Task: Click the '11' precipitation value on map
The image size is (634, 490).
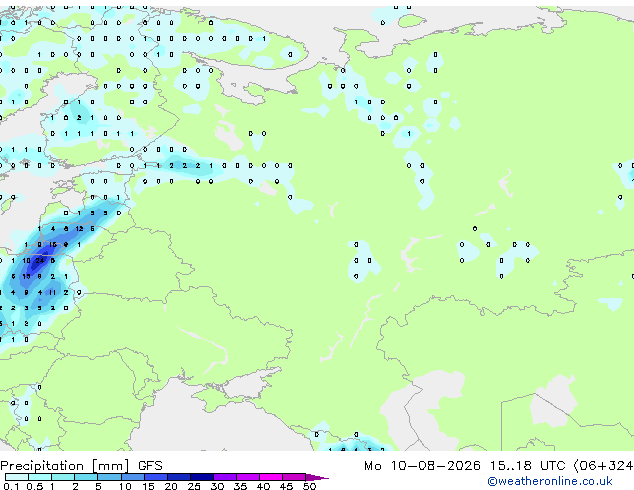Action: [x=52, y=292]
